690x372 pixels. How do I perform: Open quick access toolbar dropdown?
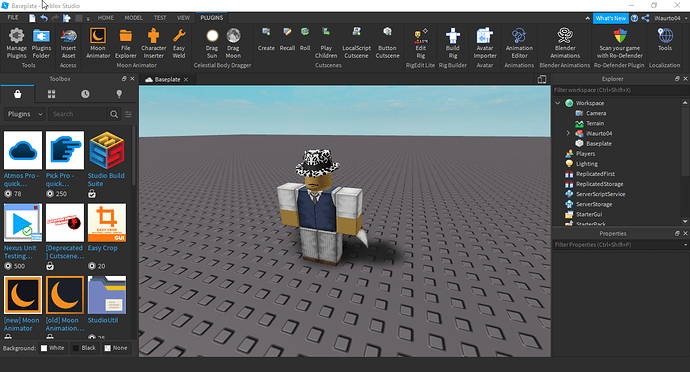[88, 18]
